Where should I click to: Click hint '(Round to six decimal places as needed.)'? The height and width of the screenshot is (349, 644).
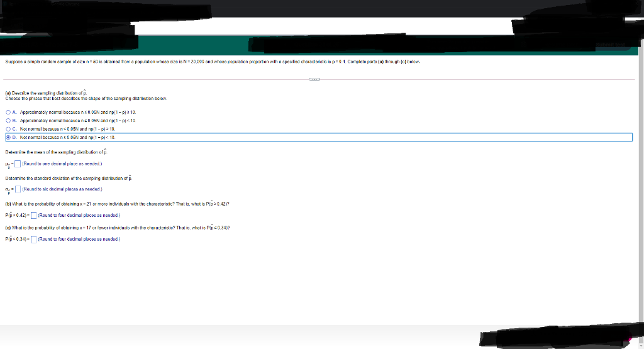62,189
